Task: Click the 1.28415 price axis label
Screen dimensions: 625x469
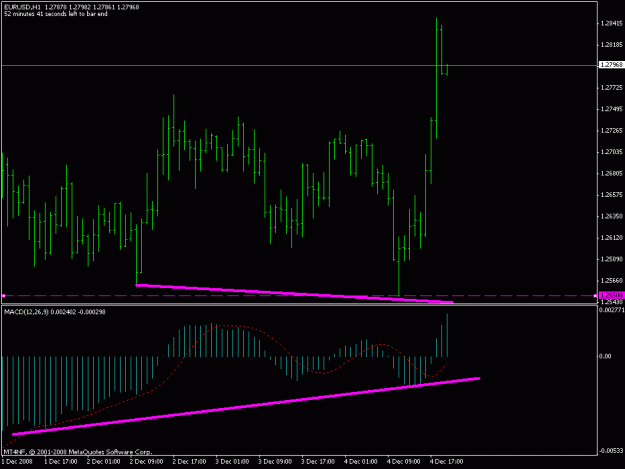Action: (x=611, y=24)
